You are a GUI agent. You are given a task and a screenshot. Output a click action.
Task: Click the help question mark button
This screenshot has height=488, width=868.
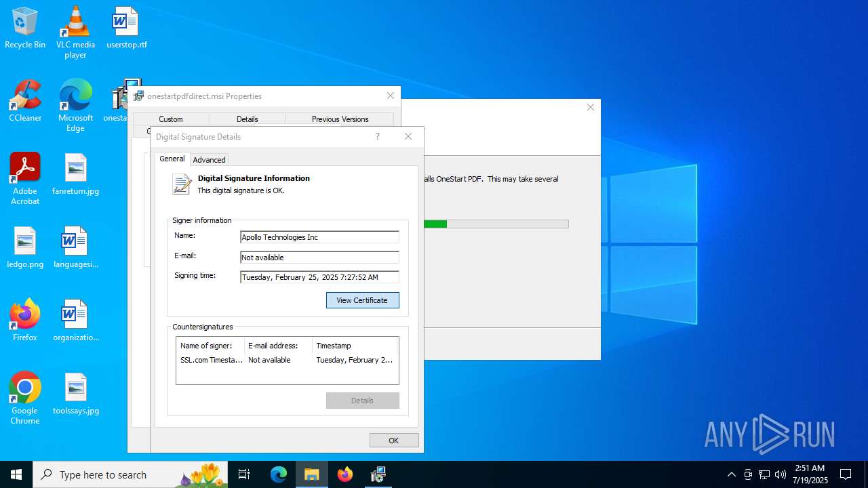378,136
